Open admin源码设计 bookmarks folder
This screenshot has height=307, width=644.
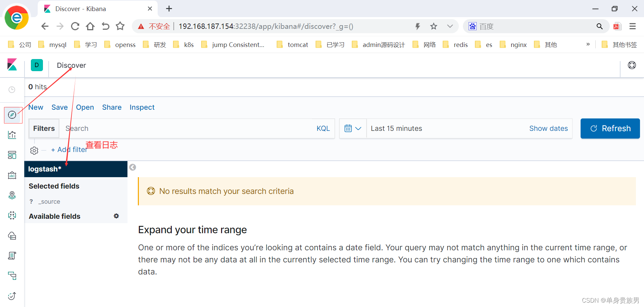[x=378, y=45]
